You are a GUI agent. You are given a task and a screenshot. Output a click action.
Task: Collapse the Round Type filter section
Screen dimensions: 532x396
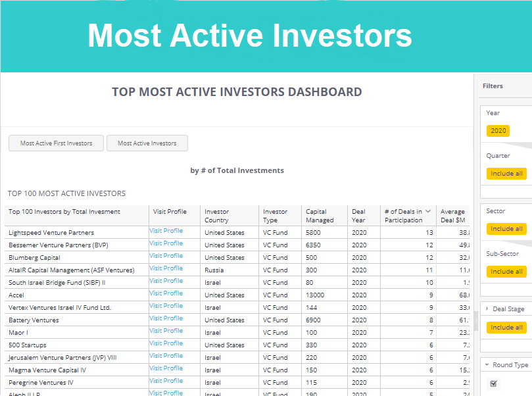coord(486,365)
